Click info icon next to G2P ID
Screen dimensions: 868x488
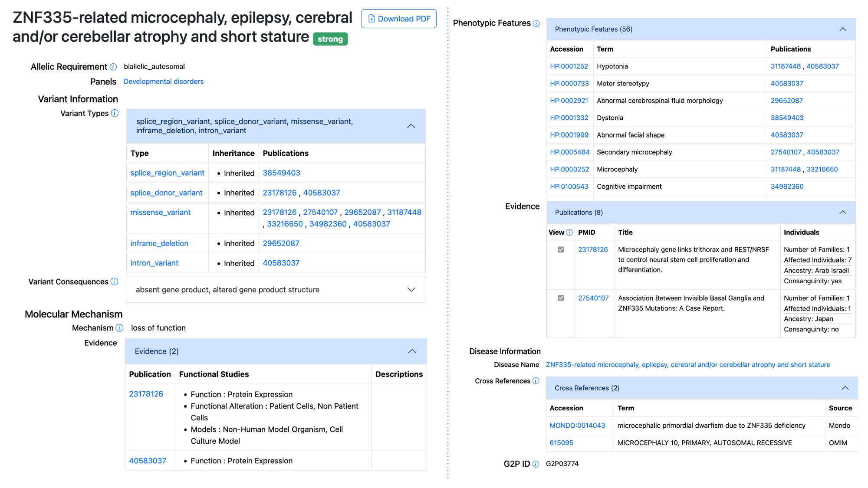536,464
